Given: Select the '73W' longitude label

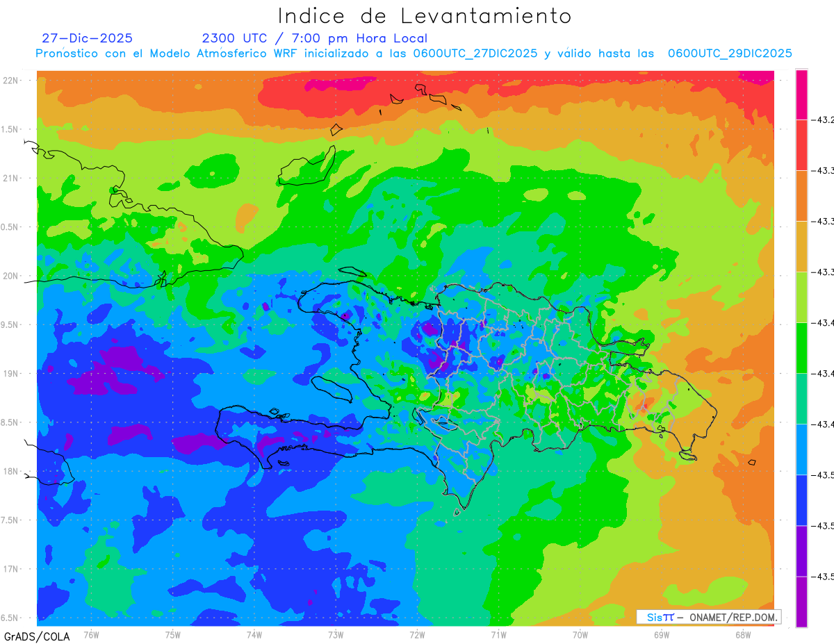Looking at the screenshot, I should click(x=336, y=634).
